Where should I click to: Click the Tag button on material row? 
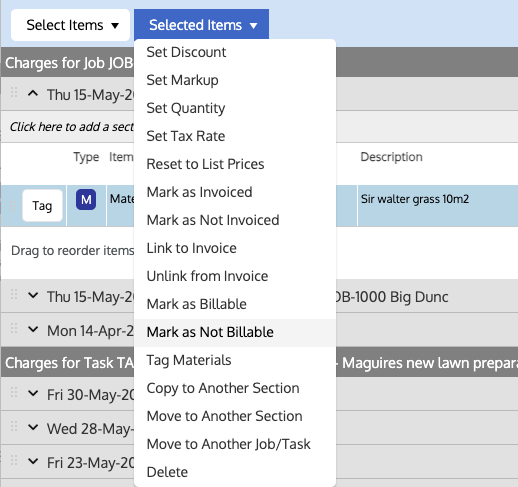point(42,206)
